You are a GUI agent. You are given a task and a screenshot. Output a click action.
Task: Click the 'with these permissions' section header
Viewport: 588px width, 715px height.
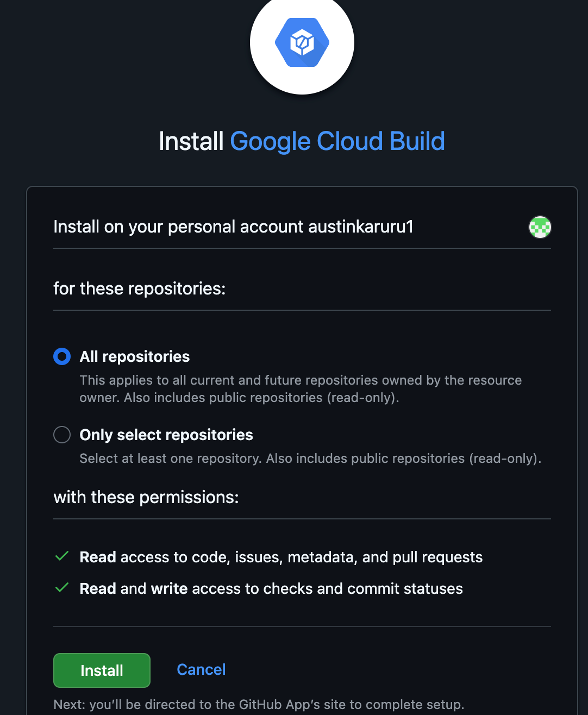[146, 497]
